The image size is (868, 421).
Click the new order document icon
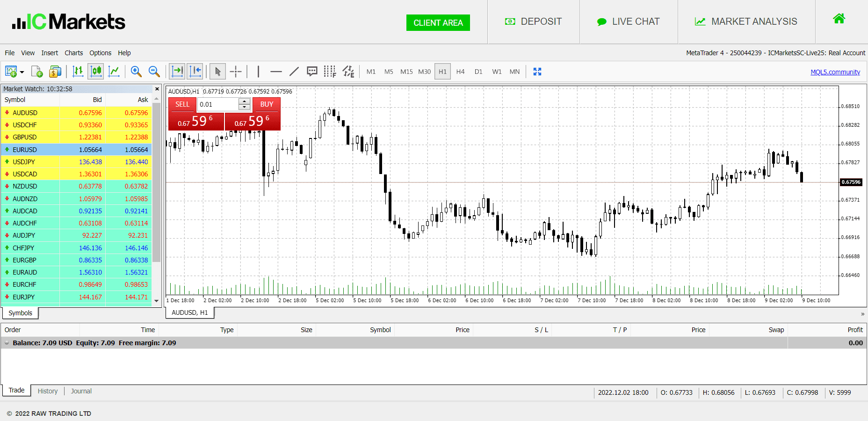click(x=37, y=72)
